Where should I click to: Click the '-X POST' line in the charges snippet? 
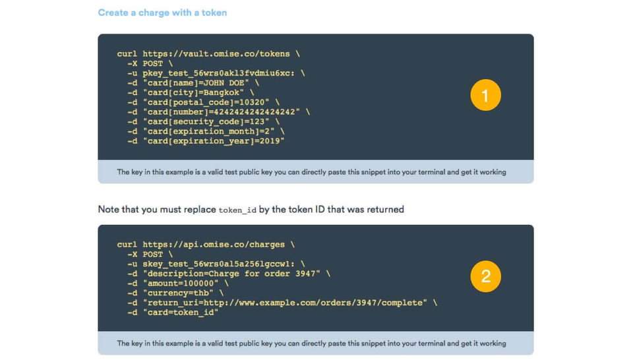coord(150,255)
